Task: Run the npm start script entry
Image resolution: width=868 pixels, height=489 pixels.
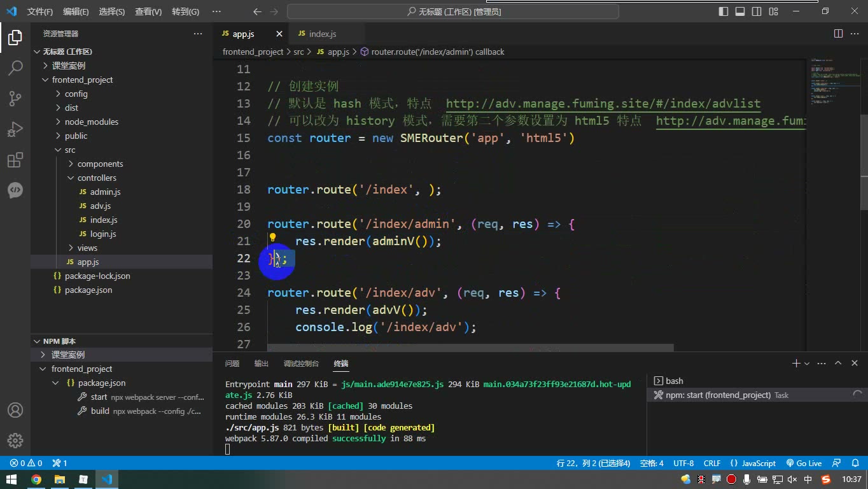Action: [x=141, y=397]
